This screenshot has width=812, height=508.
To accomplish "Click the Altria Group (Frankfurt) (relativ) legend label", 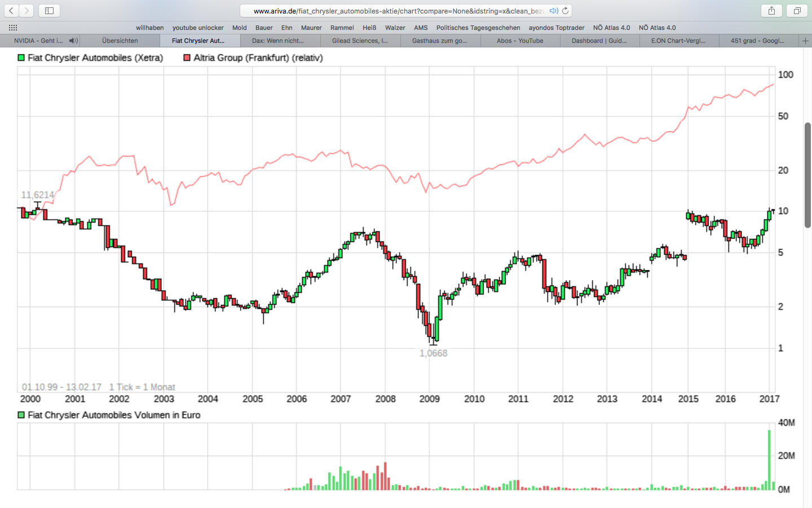I will click(x=258, y=58).
